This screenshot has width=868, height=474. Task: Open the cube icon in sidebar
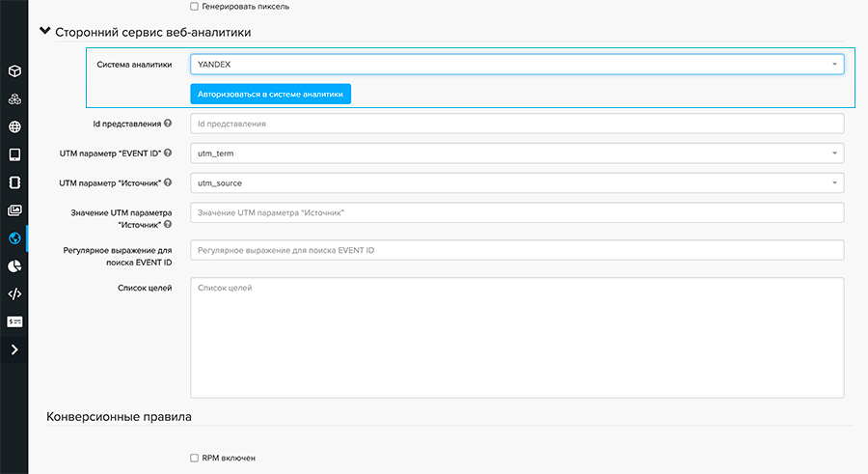[x=14, y=71]
